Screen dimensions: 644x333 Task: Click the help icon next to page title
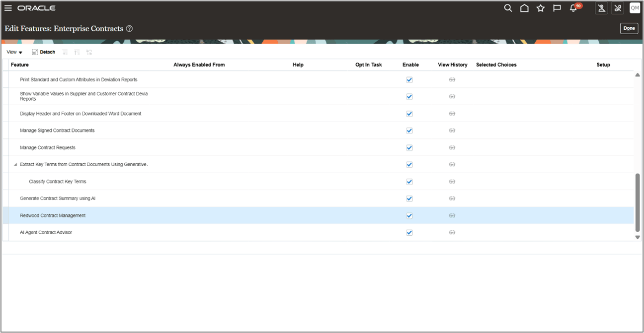129,28
